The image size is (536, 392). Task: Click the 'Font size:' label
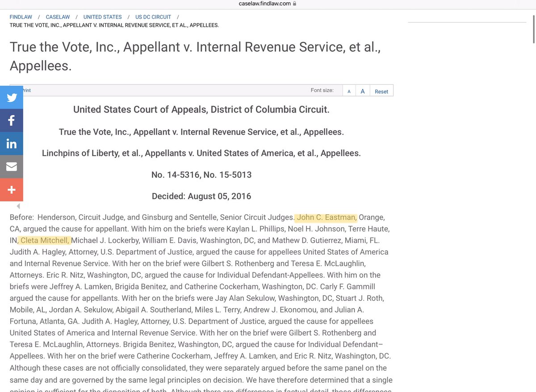click(x=322, y=90)
